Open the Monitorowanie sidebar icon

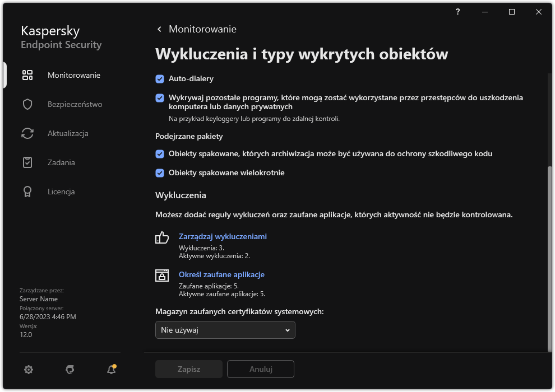click(27, 74)
